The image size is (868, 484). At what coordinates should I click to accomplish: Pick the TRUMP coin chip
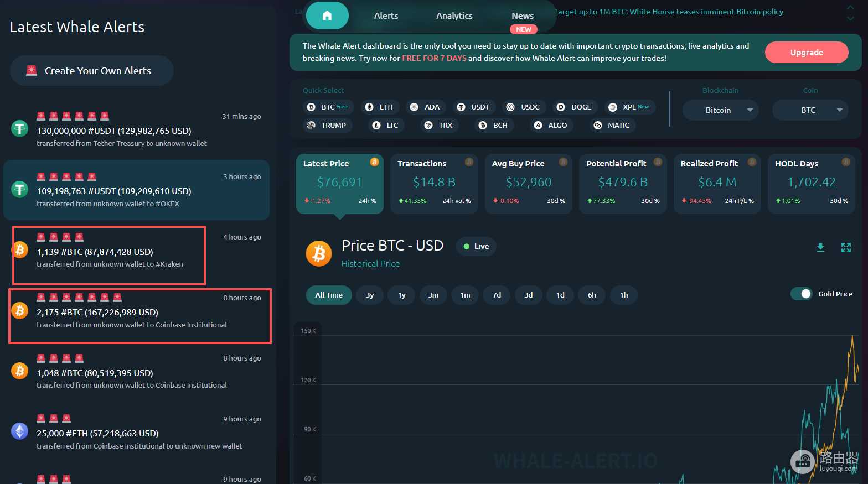[x=327, y=125]
